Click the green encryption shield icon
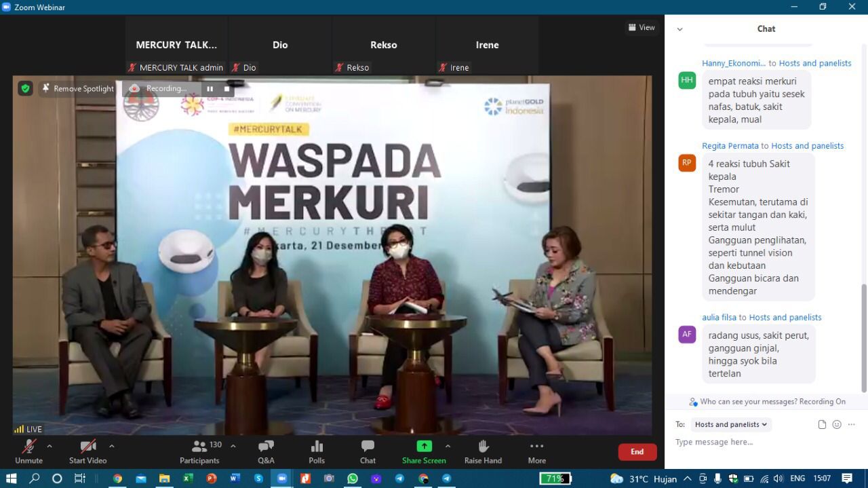Image resolution: width=868 pixels, height=488 pixels. coord(25,88)
